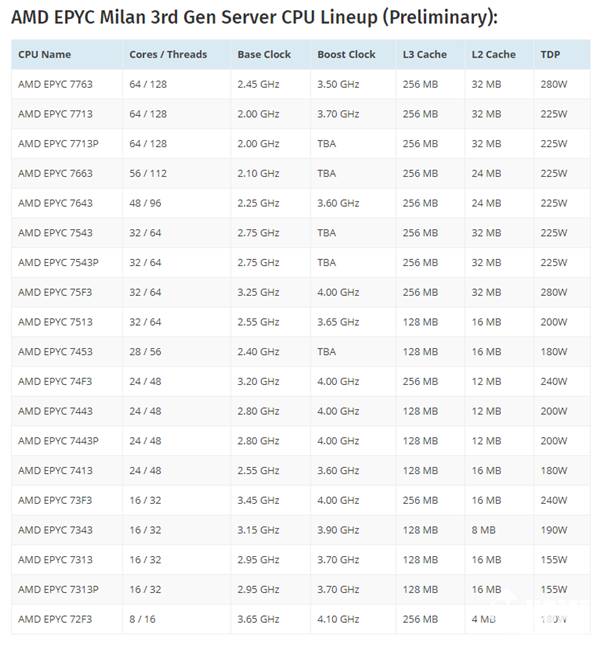Click the AMD EPYC 7663 row name
The image size is (600, 646).
pos(55,174)
